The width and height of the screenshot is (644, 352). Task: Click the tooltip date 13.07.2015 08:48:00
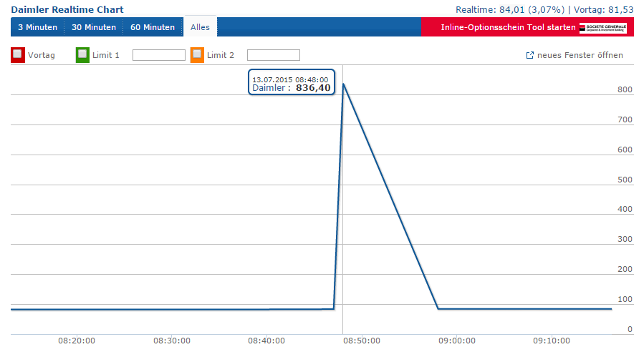pos(290,79)
